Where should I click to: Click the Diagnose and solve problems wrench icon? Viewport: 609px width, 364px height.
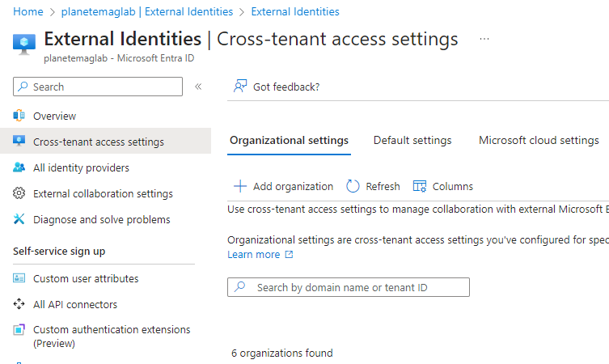(x=19, y=219)
